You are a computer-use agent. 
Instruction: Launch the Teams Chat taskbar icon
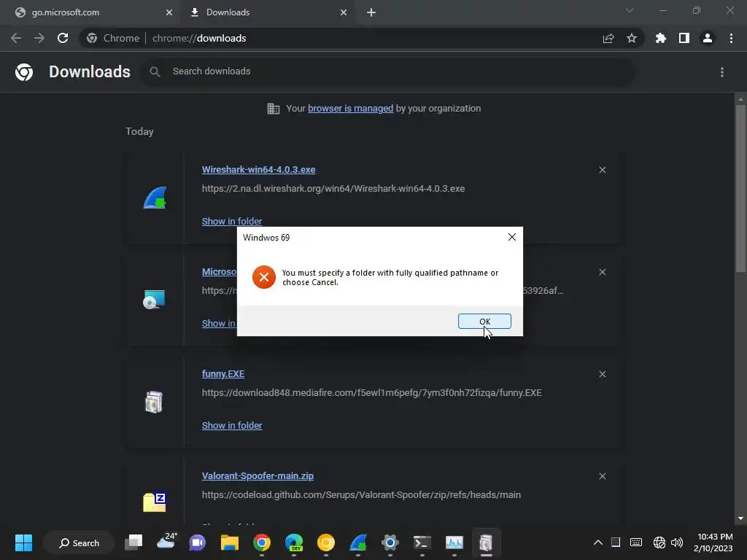[x=197, y=542]
